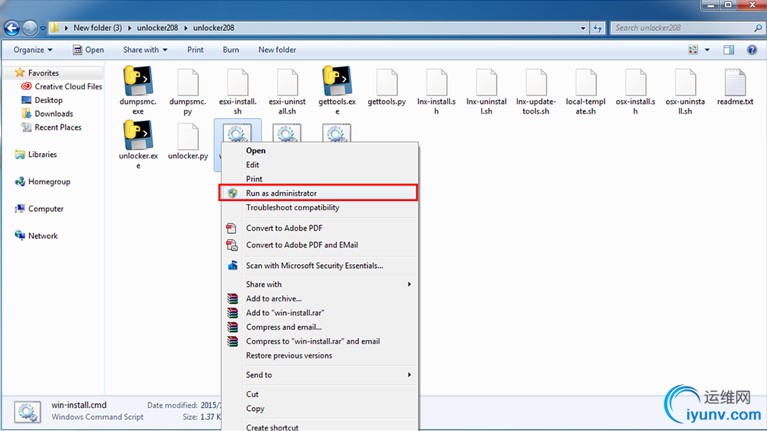Click the search magnifier icon
The image size is (767, 431).
758,28
